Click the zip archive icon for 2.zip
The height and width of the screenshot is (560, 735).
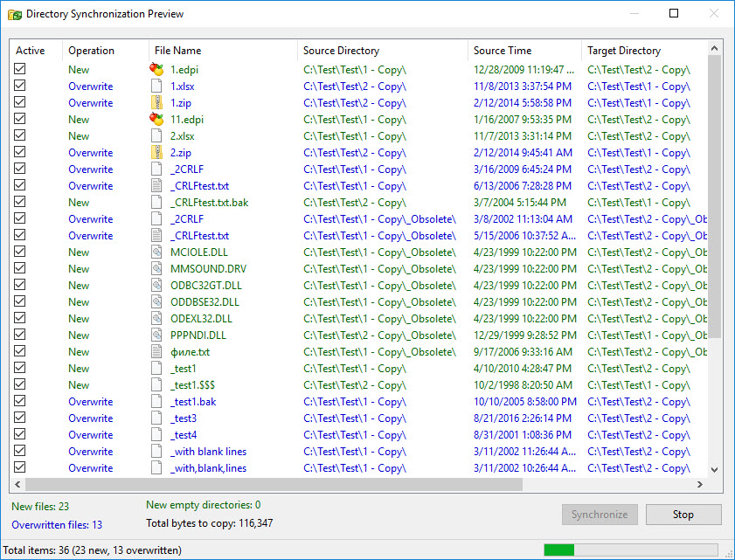point(156,152)
